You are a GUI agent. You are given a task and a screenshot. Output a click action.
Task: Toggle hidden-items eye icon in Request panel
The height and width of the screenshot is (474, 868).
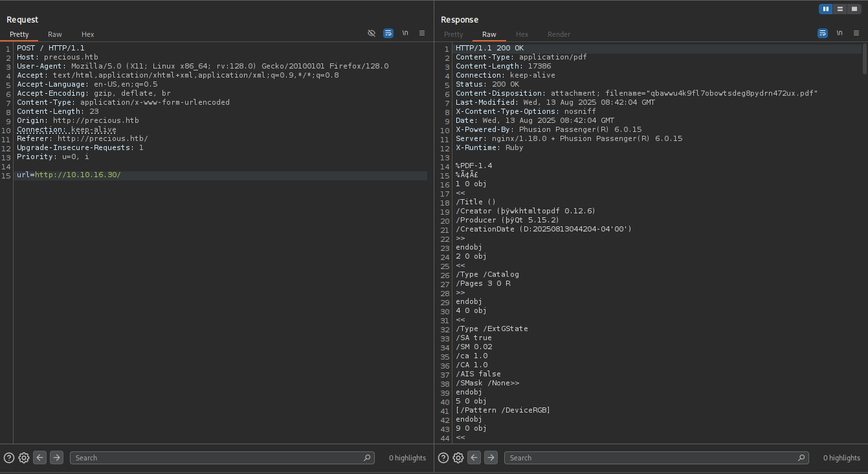pos(372,33)
